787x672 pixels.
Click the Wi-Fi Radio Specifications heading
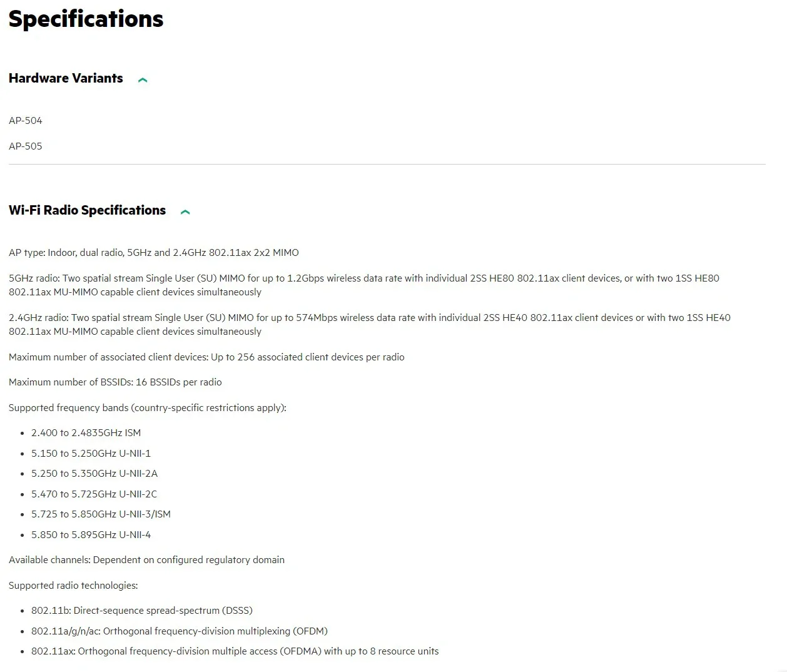coord(87,210)
